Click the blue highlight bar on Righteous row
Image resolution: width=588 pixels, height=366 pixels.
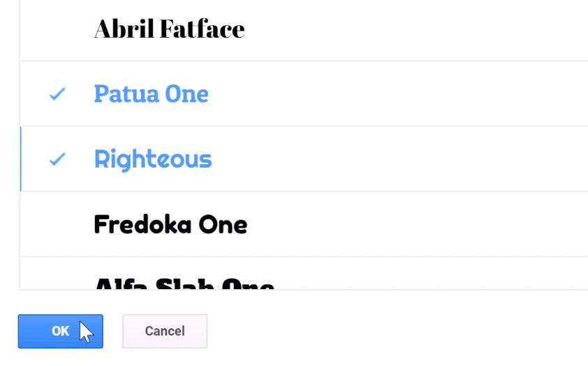[x=21, y=159]
